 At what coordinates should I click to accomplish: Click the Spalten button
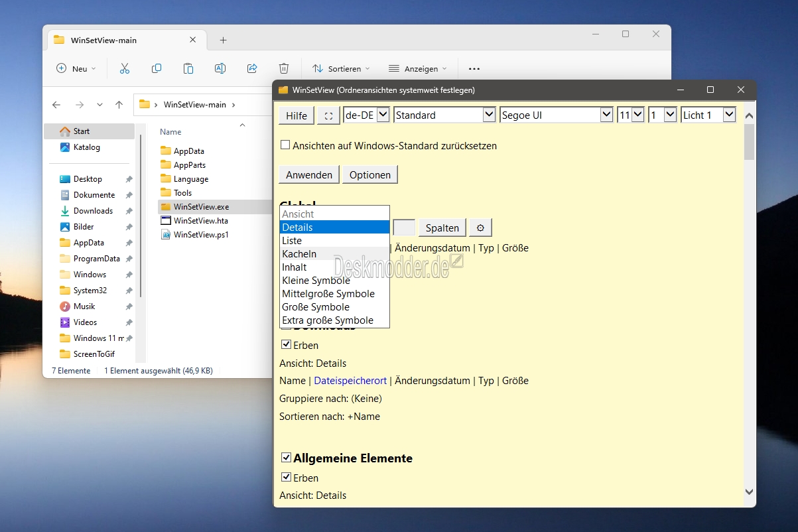(442, 228)
